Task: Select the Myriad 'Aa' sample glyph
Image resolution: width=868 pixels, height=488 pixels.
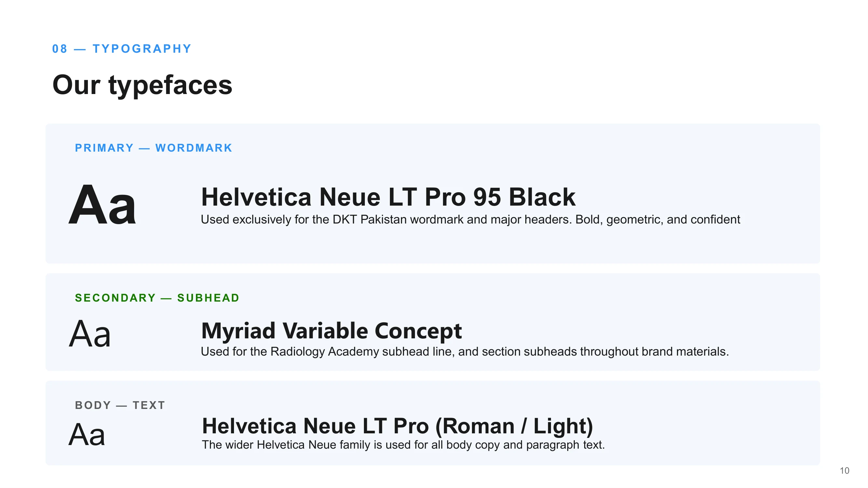Action: [x=90, y=334]
